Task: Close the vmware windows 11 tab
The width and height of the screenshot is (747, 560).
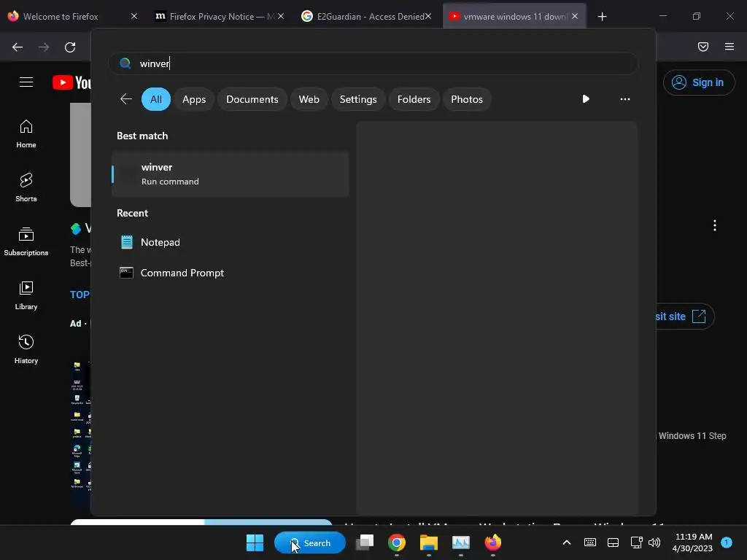Action: (x=575, y=16)
